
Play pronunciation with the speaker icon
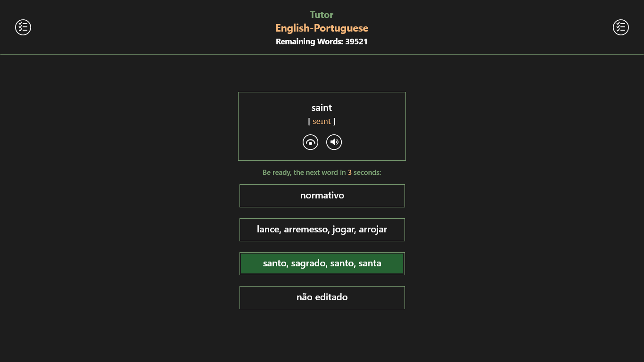tap(334, 142)
